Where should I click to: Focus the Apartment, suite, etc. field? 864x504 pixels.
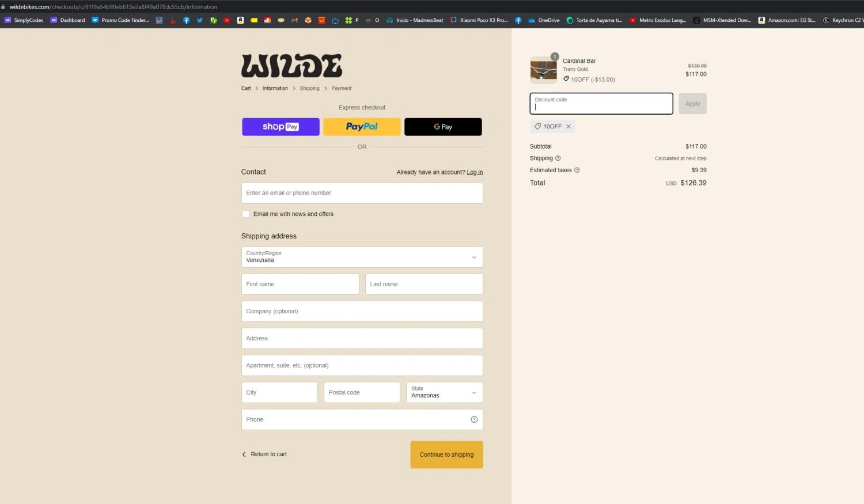pyautogui.click(x=362, y=365)
